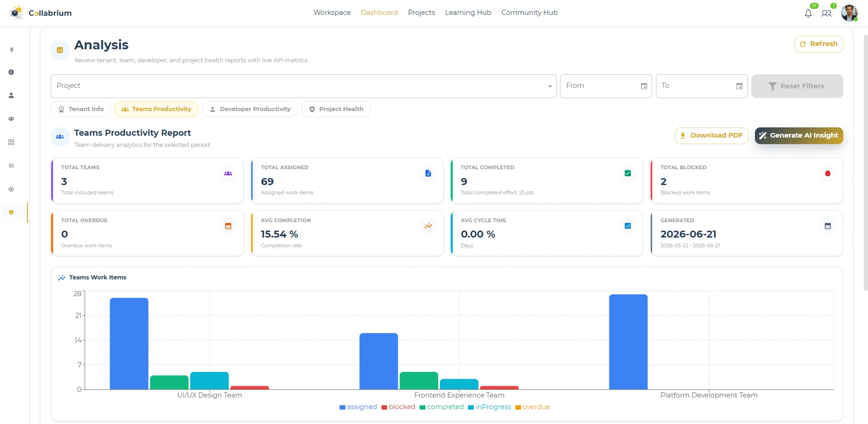Screen dimensions: 868x424
Task: Click the Total Overdue calendar icon
Action: [228, 226]
